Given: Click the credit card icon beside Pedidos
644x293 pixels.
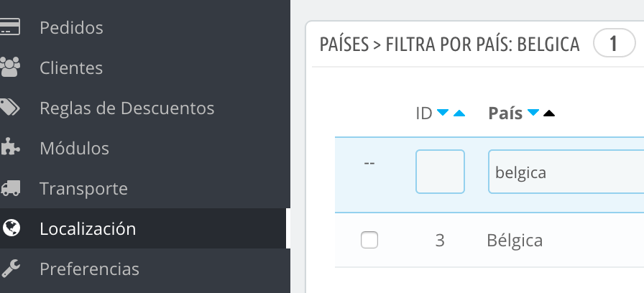Looking at the screenshot, I should (x=10, y=27).
